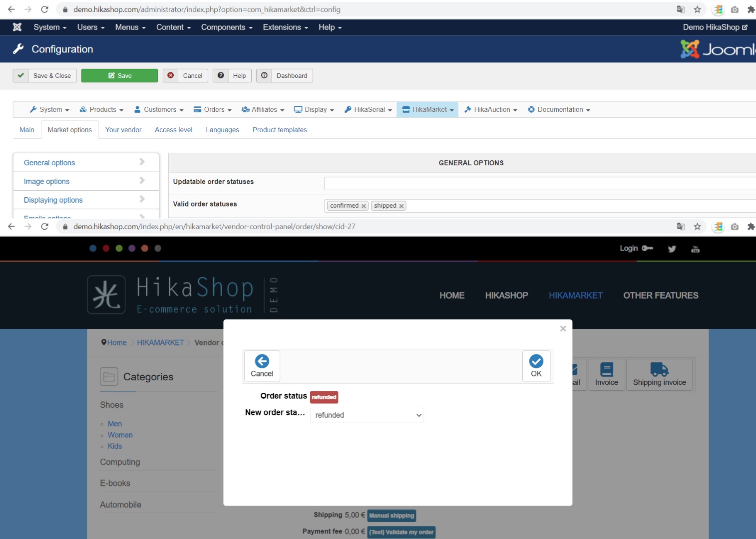The image size is (756, 539).
Task: Go to the HikaShop Dashboard from the toolbar
Action: tap(285, 76)
